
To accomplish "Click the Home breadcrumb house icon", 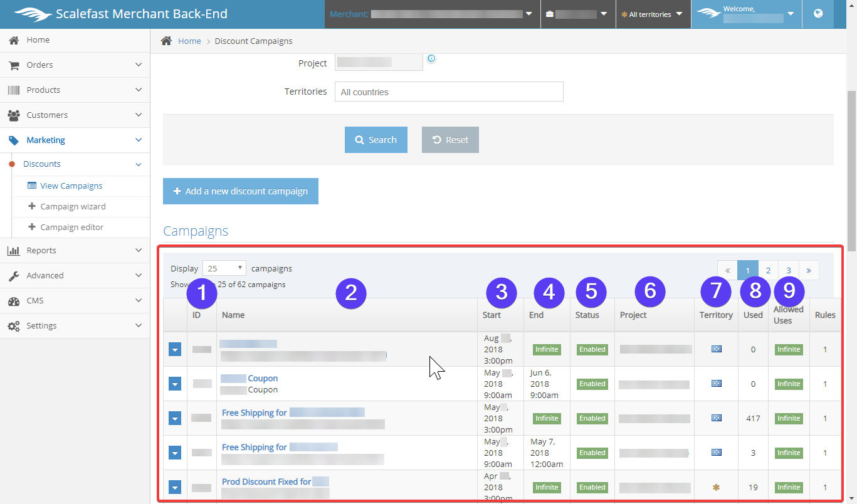I will (166, 41).
